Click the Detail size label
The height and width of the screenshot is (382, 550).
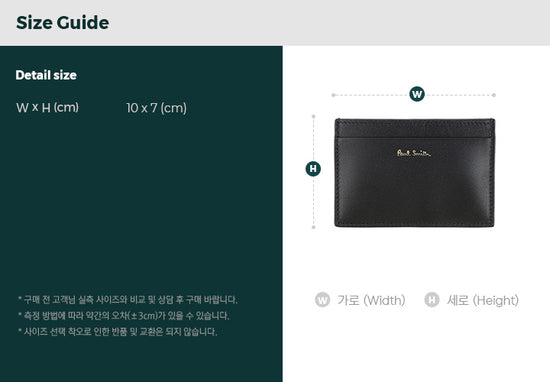(46, 75)
